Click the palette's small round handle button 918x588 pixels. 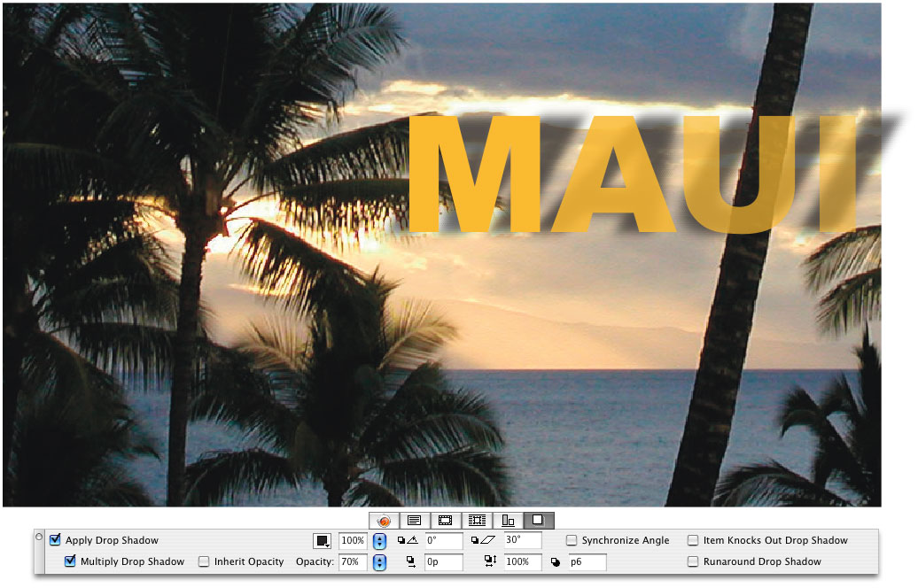click(x=39, y=537)
